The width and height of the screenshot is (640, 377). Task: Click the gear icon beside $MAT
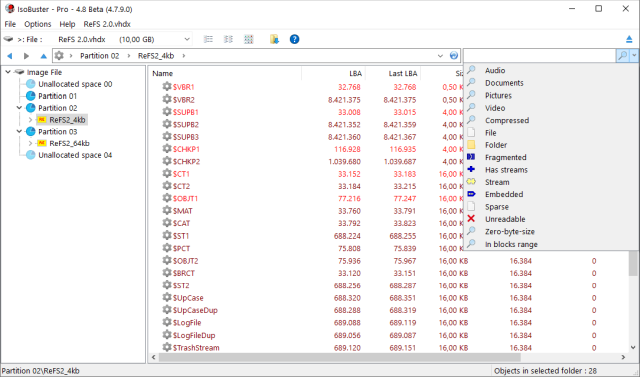167,211
